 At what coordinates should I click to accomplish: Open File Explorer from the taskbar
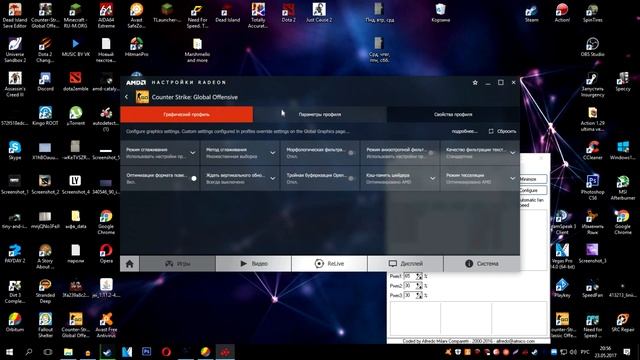68,351
